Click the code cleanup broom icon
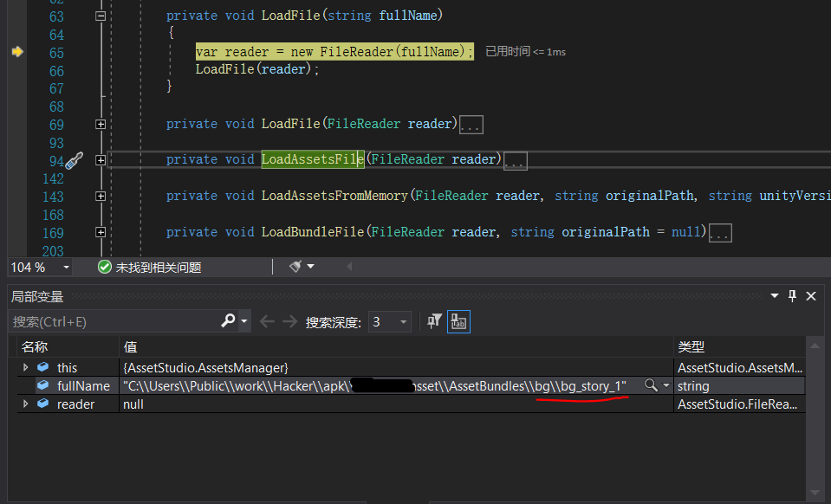 [x=296, y=267]
